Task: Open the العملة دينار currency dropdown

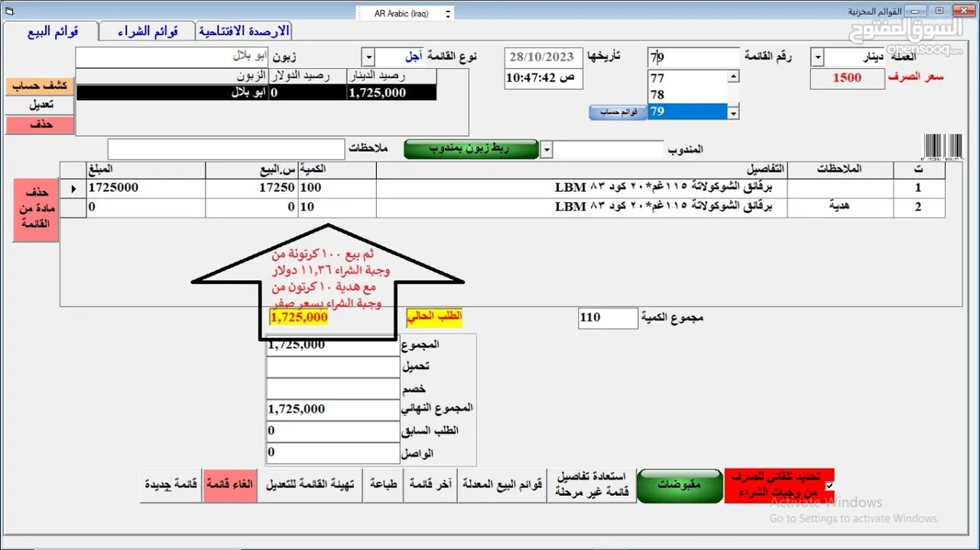Action: click(816, 58)
